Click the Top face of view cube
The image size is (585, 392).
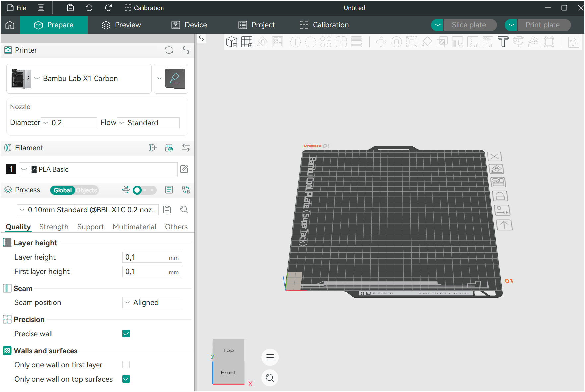coord(228,350)
